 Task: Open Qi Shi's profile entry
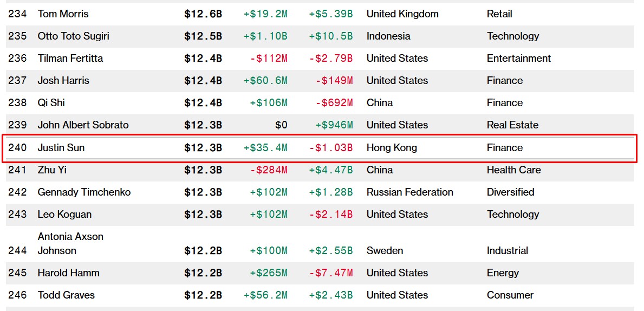[51, 102]
